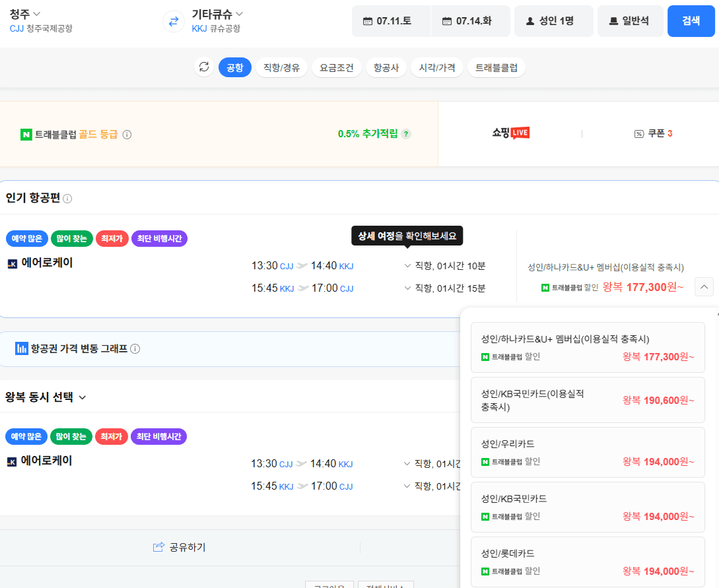This screenshot has height=588, width=719.
Task: Click the 트래블클럽 골드 등급 text
Action: coord(76,135)
